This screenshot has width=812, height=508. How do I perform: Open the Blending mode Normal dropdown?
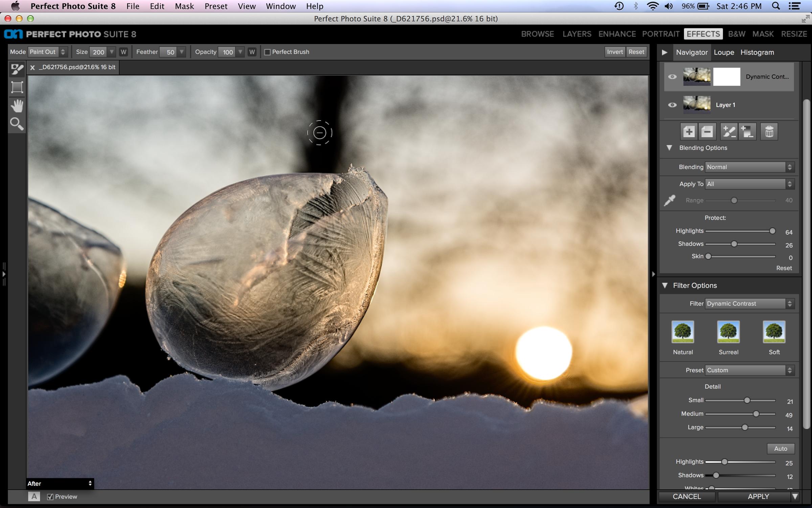tap(749, 167)
